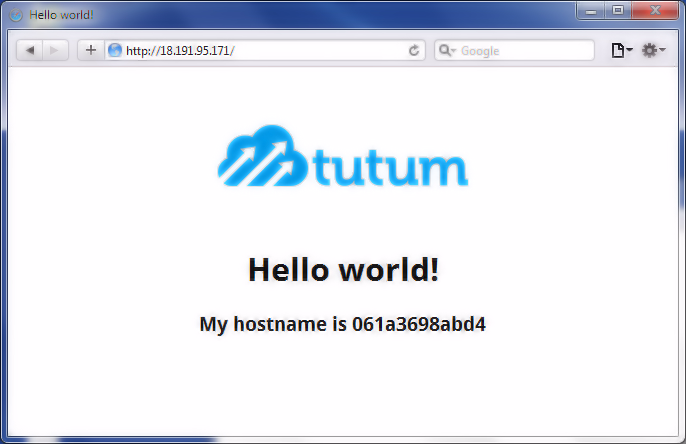Click the "Hello world!" heading
The height and width of the screenshot is (444, 686).
tap(343, 269)
